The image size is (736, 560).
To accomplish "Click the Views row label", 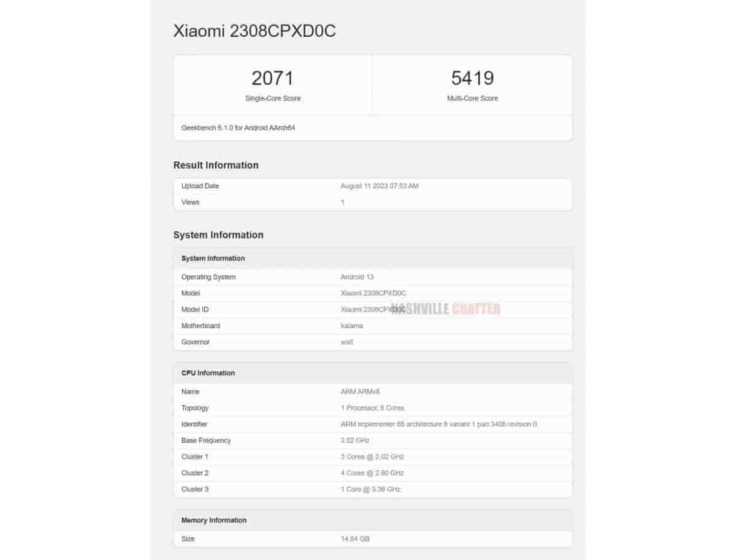I will pos(190,202).
